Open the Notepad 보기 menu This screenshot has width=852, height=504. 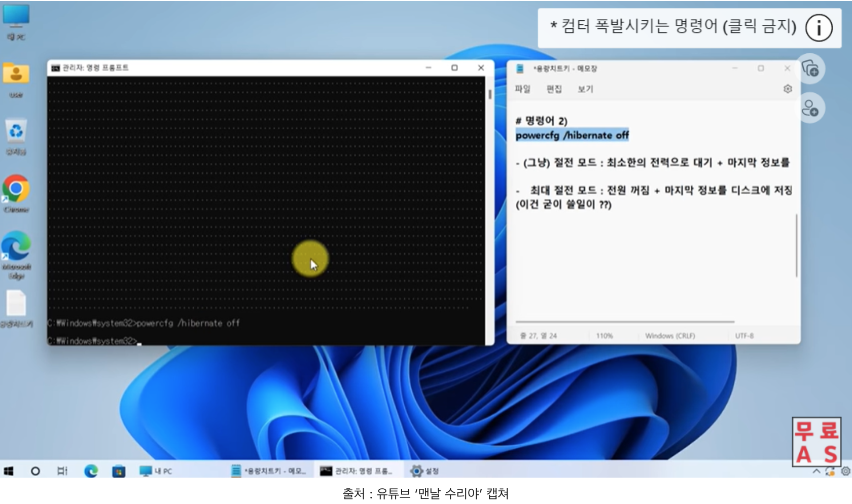coord(585,89)
